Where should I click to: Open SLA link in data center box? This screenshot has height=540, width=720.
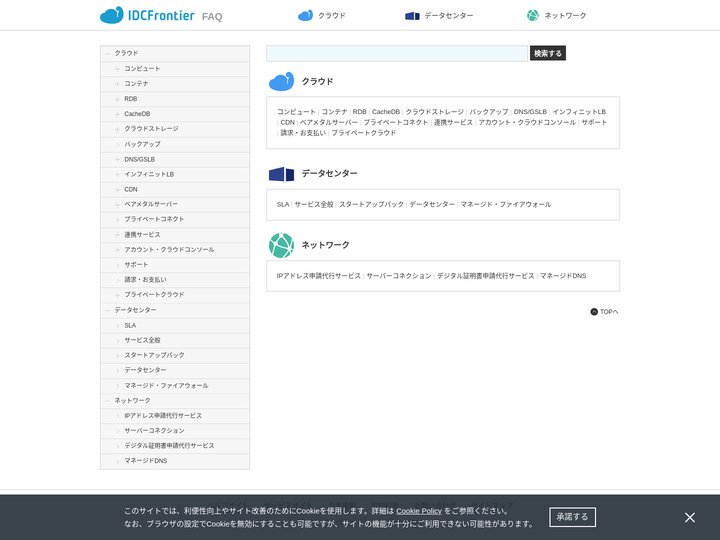coord(283,204)
